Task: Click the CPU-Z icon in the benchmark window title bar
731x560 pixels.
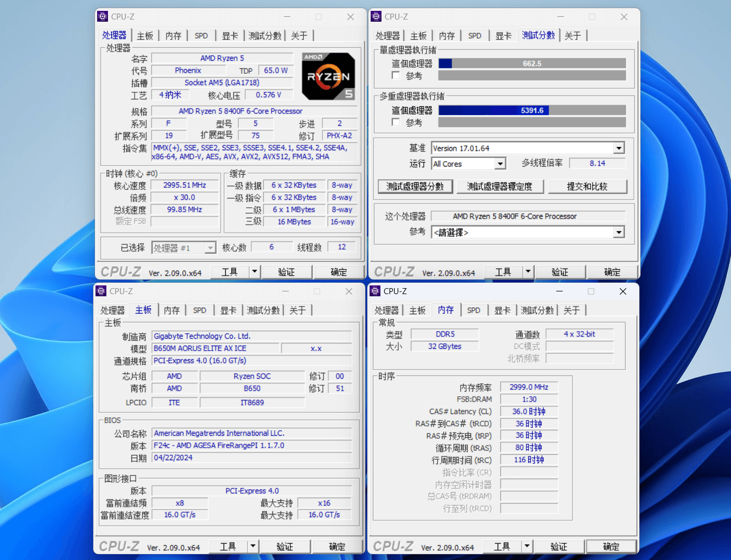Action: pyautogui.click(x=376, y=16)
